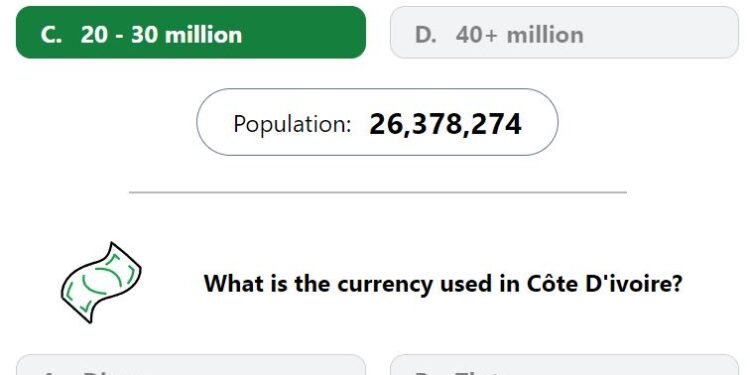
Task: Click the population number 26,378,274
Action: 445,124
